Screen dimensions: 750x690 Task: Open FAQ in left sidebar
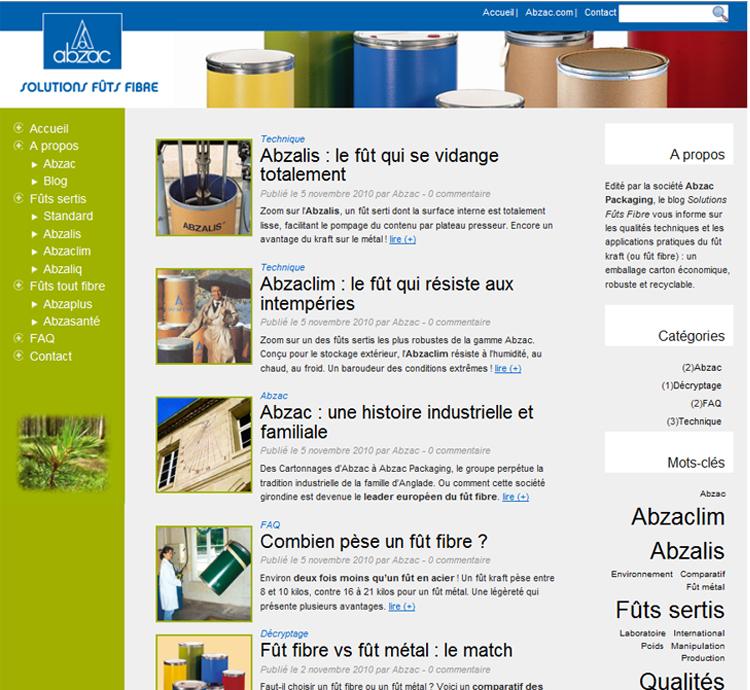42,339
